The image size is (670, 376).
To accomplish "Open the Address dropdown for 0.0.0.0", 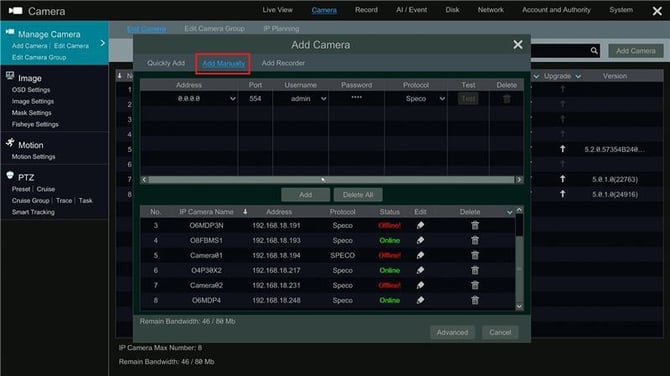I will coord(232,99).
